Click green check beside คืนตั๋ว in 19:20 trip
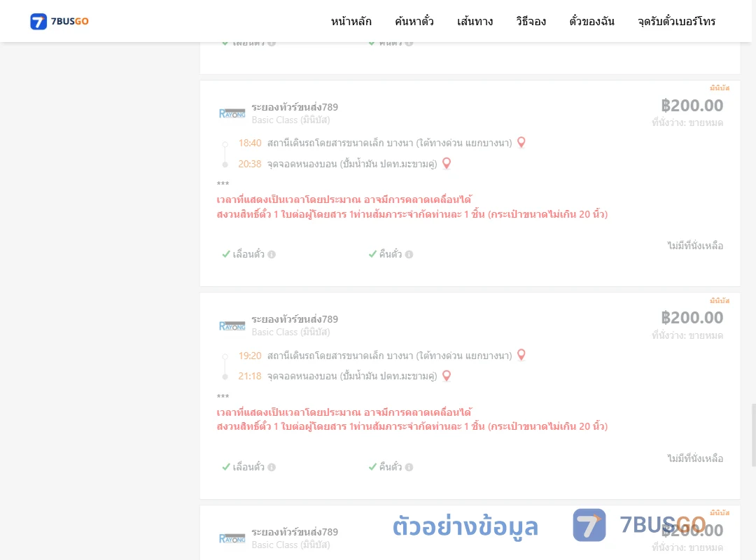Screen dimensions: 756x560 click(x=372, y=466)
